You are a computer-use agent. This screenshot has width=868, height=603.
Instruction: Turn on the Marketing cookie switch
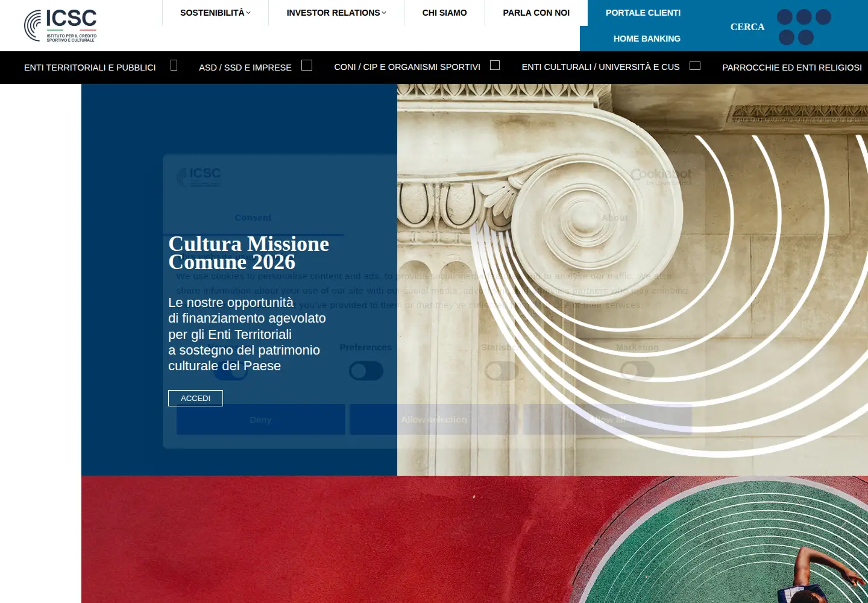click(637, 371)
